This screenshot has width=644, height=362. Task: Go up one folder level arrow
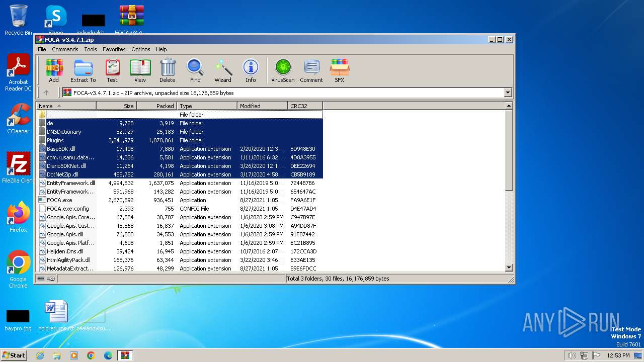click(46, 93)
